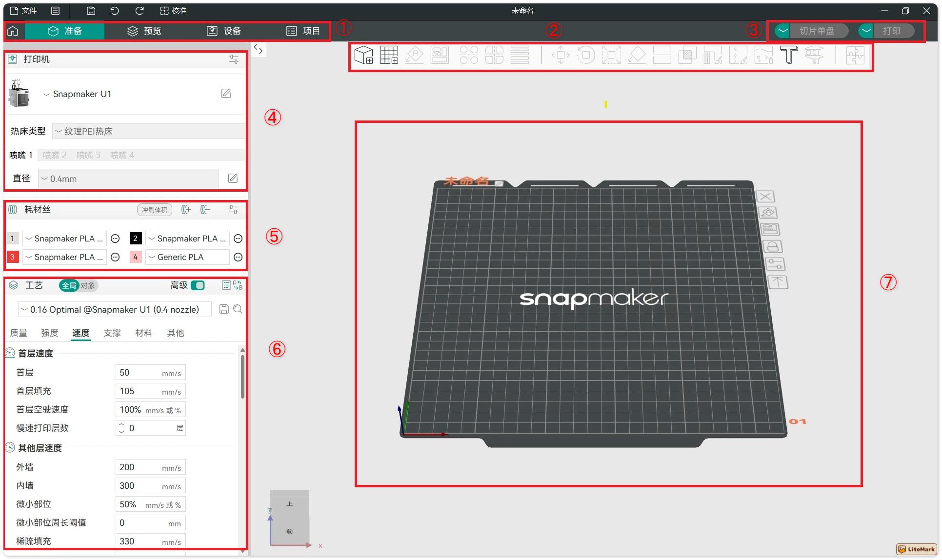The height and width of the screenshot is (560, 942).
Task: Open the nozzle 直径 0.4mm dropdown
Action: (129, 179)
